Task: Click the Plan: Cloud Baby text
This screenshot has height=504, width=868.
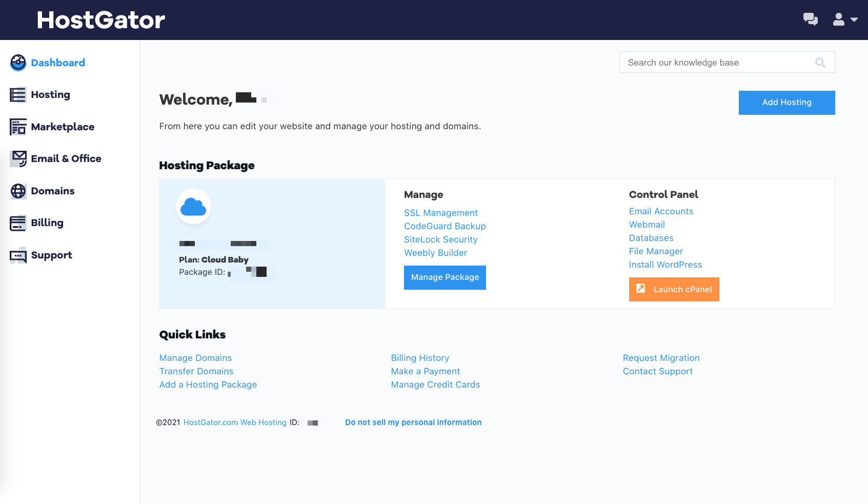Action: [x=214, y=260]
